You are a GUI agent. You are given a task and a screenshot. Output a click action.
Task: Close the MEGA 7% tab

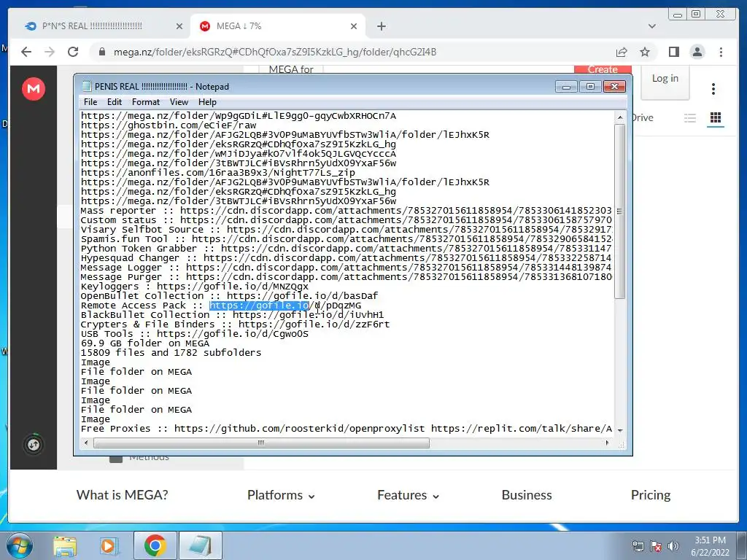[x=354, y=26]
